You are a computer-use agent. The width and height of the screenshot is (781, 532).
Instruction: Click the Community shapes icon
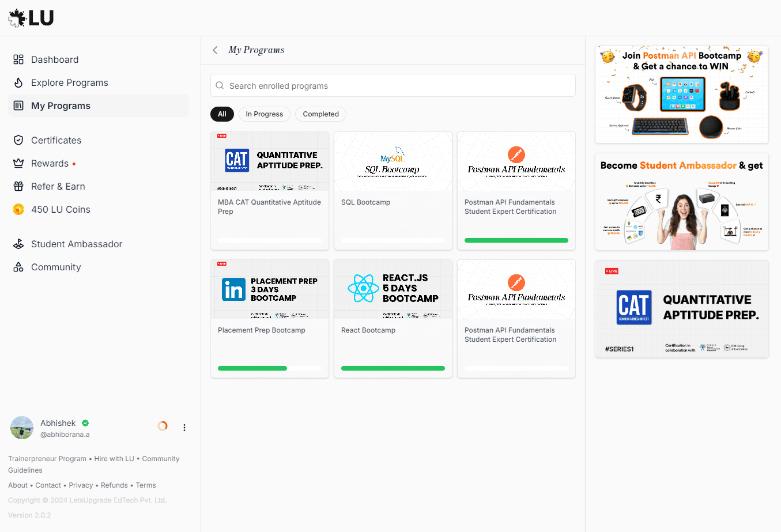point(18,267)
